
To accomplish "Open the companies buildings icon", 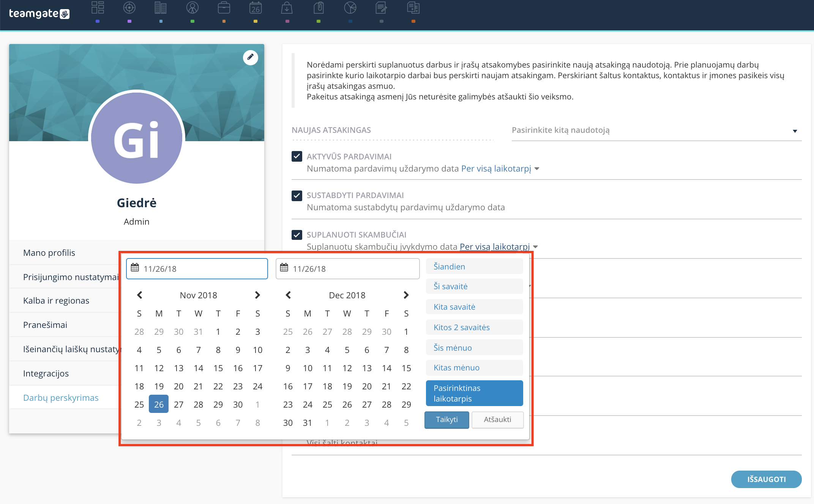I will coord(161,8).
